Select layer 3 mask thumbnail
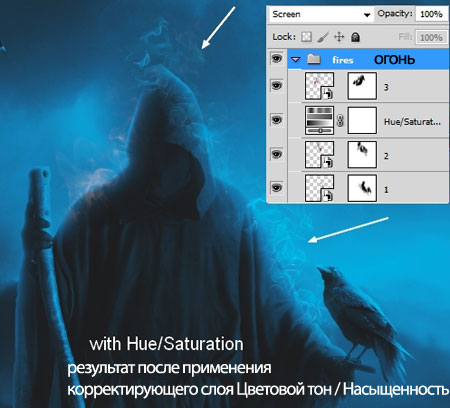This screenshot has width=450, height=408. [362, 86]
